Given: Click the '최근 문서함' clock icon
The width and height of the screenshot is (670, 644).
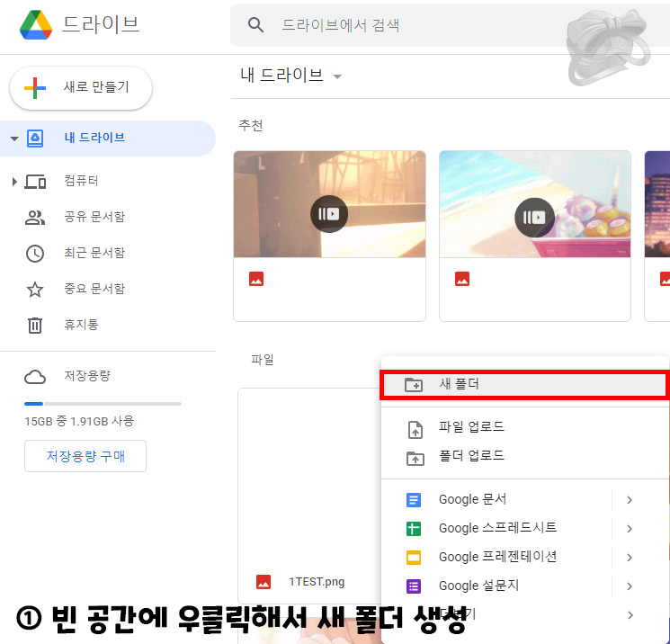Looking at the screenshot, I should (x=35, y=254).
